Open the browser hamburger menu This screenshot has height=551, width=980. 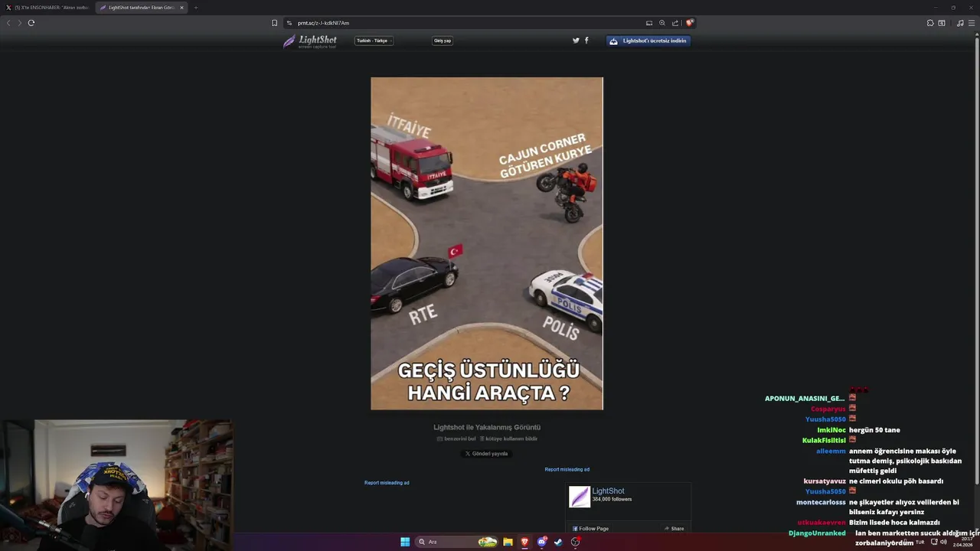click(x=972, y=23)
